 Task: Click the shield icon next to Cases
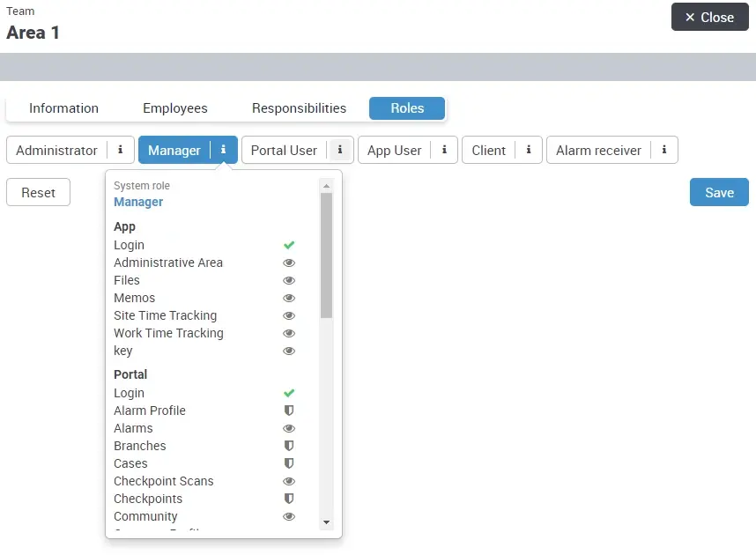(289, 463)
